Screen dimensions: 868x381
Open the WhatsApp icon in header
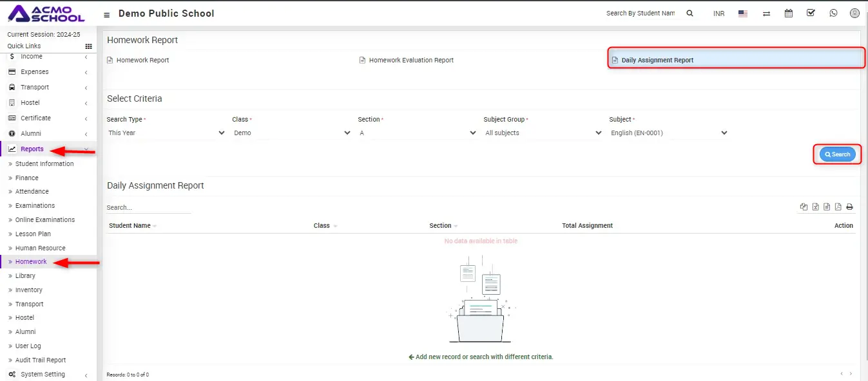[833, 13]
